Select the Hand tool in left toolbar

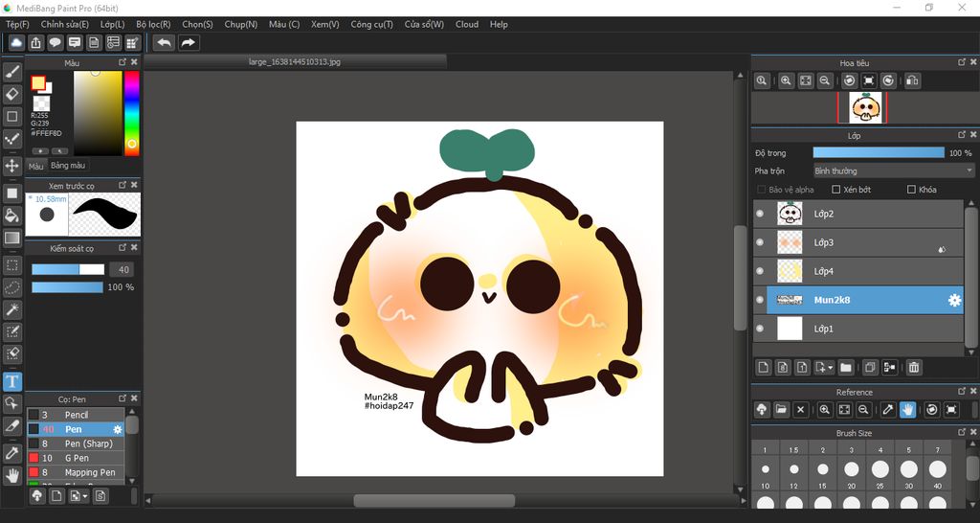point(12,475)
